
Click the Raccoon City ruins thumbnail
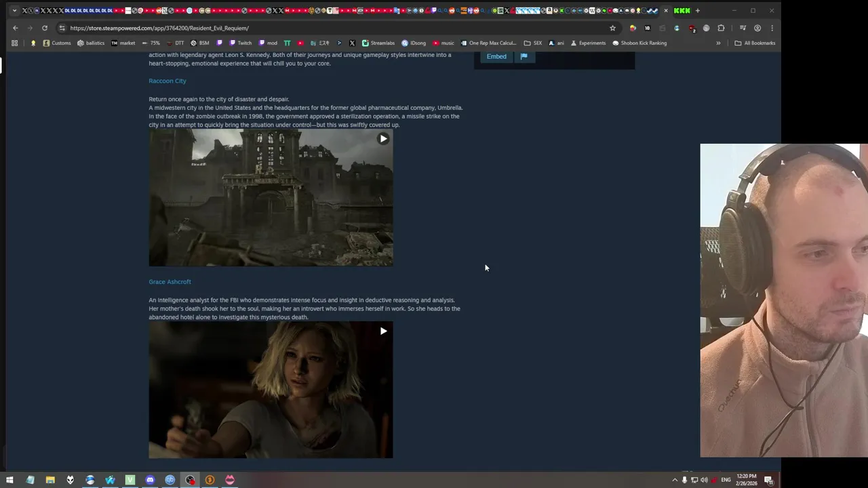click(x=271, y=198)
